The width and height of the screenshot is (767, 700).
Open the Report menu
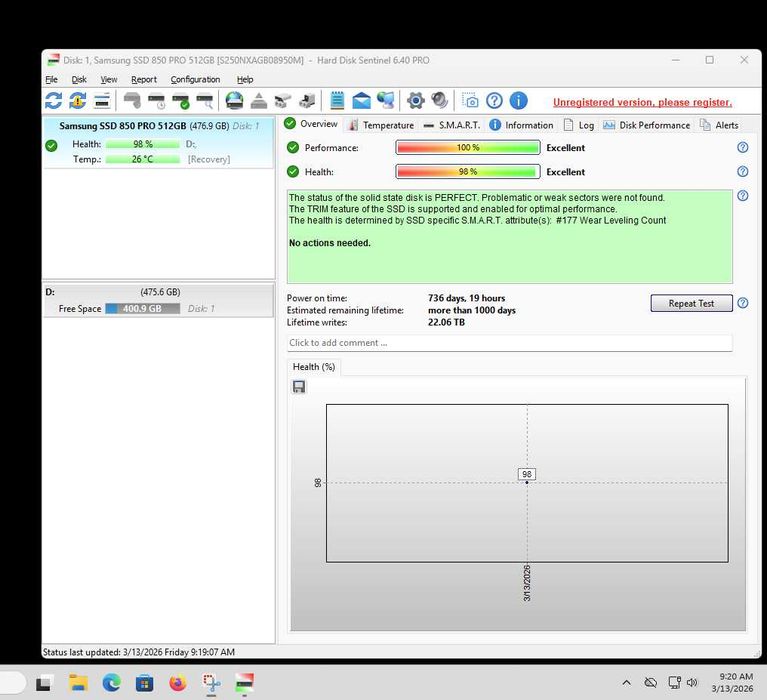(x=144, y=79)
